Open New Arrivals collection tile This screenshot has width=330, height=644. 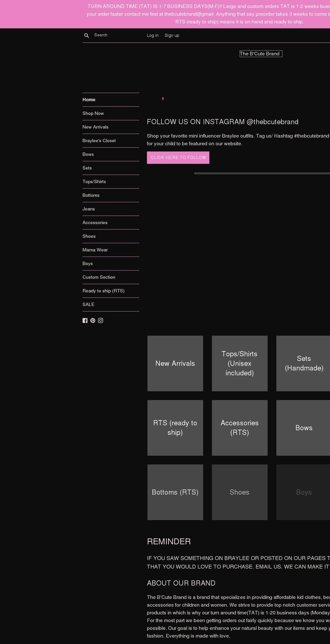click(x=175, y=363)
